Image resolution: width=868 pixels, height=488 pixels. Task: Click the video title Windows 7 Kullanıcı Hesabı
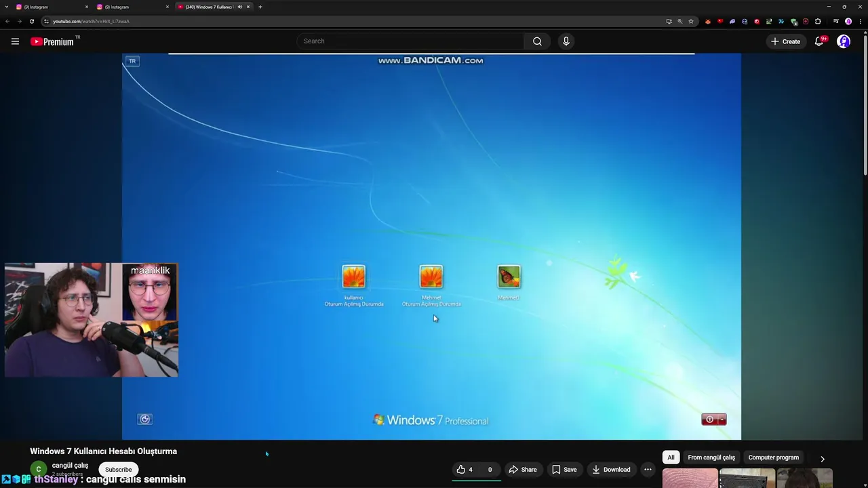(103, 451)
